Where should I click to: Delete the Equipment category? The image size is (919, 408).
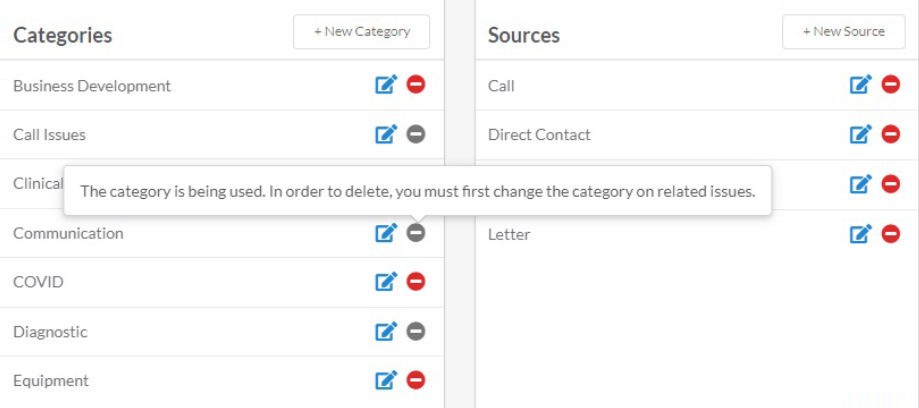[416, 380]
